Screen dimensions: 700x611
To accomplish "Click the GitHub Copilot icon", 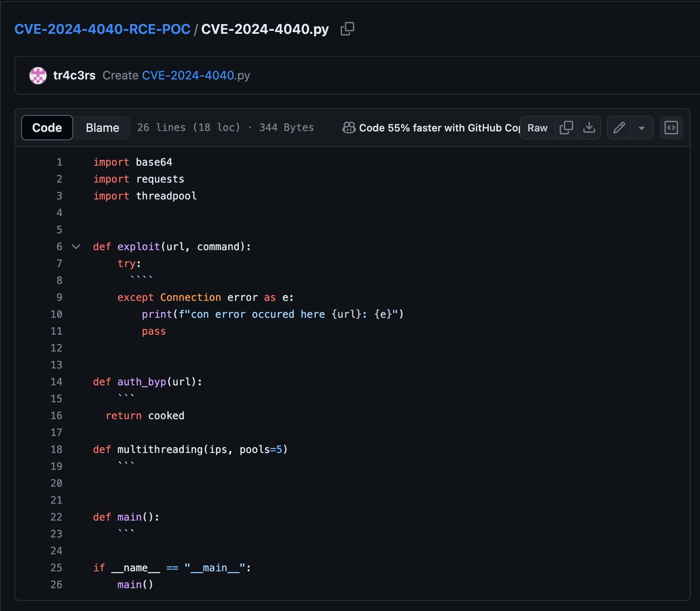I will (x=349, y=128).
